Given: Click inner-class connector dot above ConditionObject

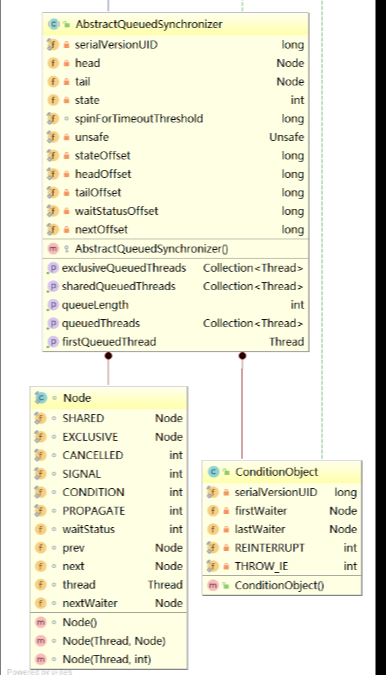Looking at the screenshot, I should click(x=242, y=356).
